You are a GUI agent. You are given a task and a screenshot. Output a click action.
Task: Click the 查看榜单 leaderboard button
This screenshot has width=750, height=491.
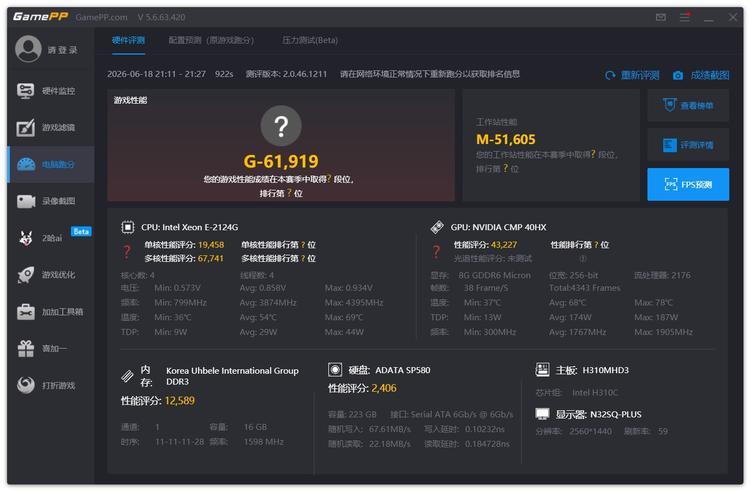click(688, 105)
